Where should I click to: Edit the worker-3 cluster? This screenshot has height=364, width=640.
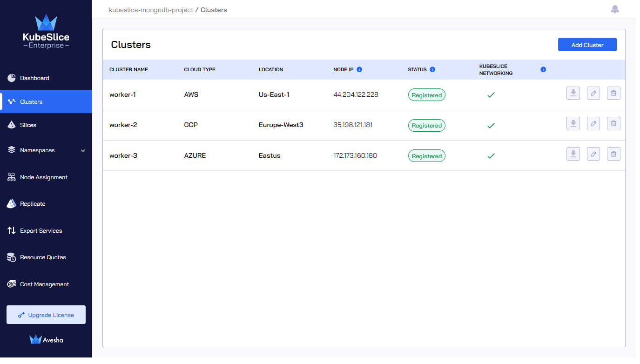pyautogui.click(x=593, y=154)
